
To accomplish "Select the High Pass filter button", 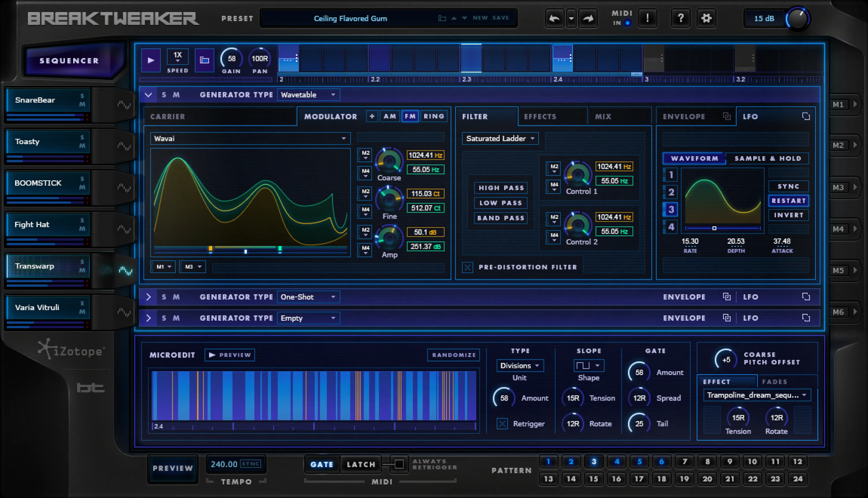I will (501, 188).
